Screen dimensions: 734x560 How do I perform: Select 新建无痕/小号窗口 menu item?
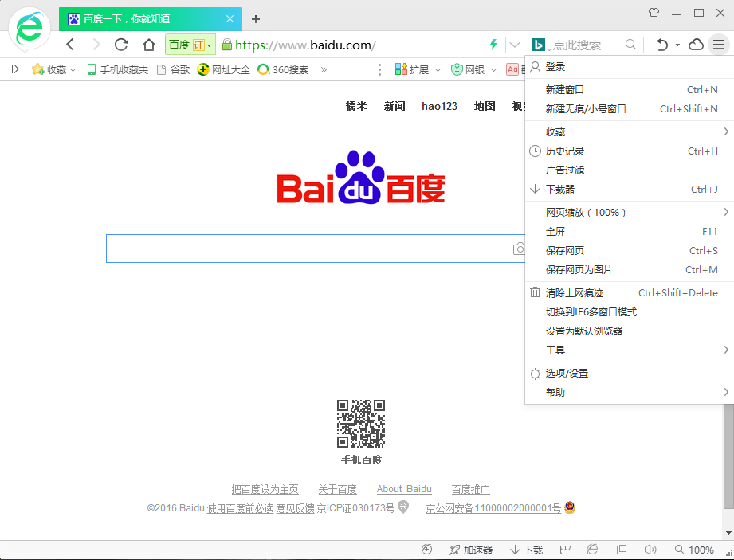(x=630, y=108)
